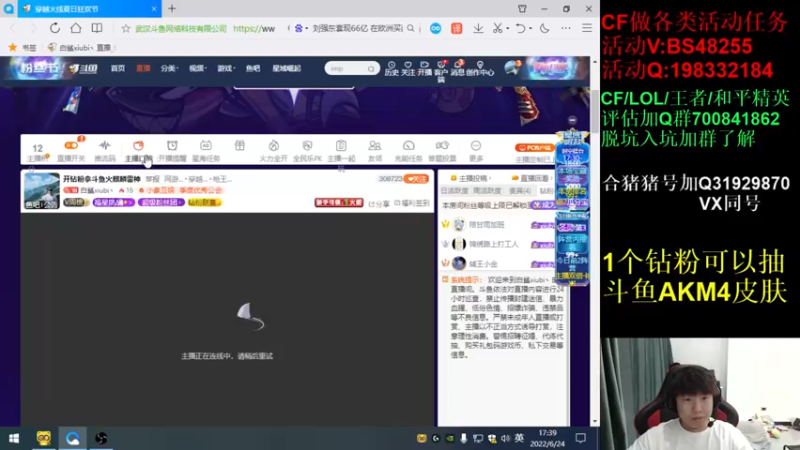
Task: Open 推流码 stream key tool
Action: (x=105, y=151)
